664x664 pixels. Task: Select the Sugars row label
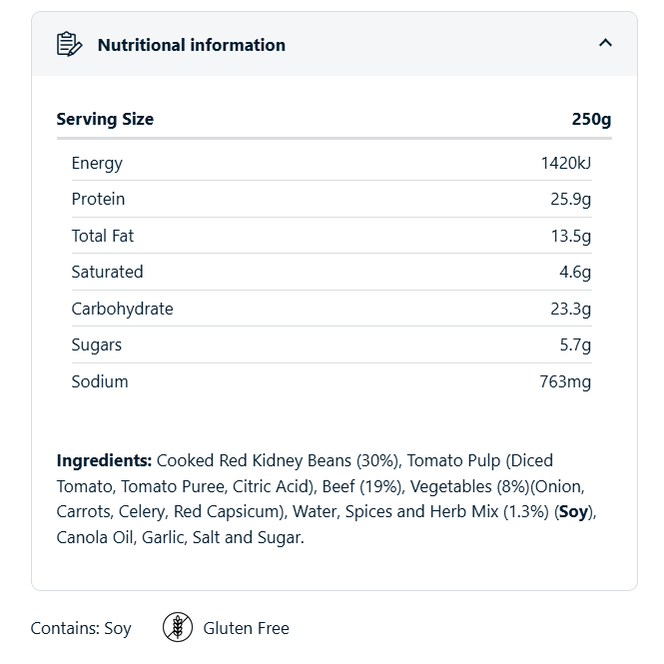click(x=96, y=345)
